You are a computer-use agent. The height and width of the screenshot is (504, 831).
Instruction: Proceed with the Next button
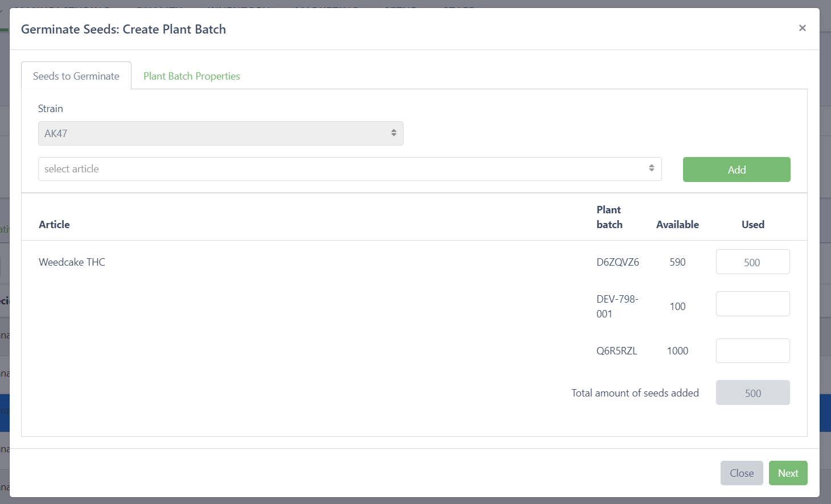(788, 473)
